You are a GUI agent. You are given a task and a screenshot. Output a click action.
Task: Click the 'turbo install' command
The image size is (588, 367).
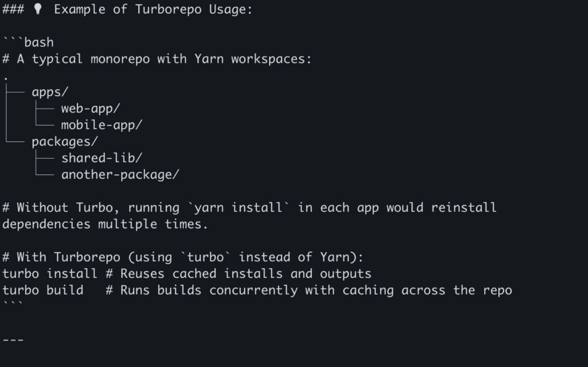(x=50, y=273)
